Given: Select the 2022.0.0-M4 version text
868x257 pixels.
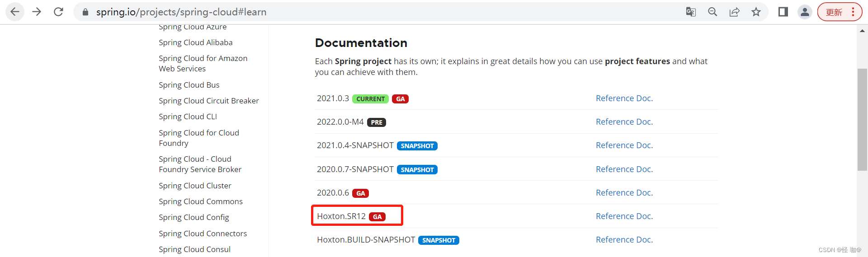Looking at the screenshot, I should 340,122.
